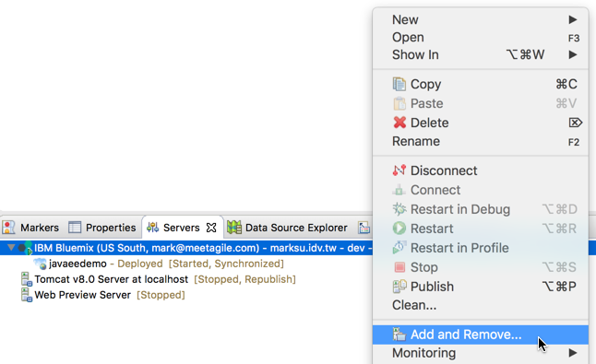
Task: Click the Web Preview Server icon
Action: (x=26, y=295)
